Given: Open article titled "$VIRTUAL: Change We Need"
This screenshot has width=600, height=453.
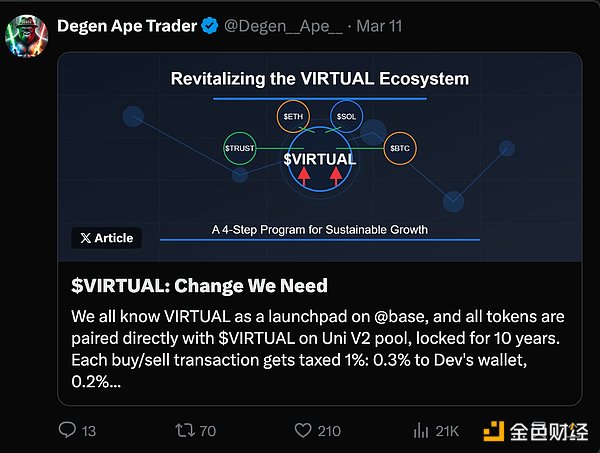Looking at the screenshot, I should pyautogui.click(x=200, y=286).
